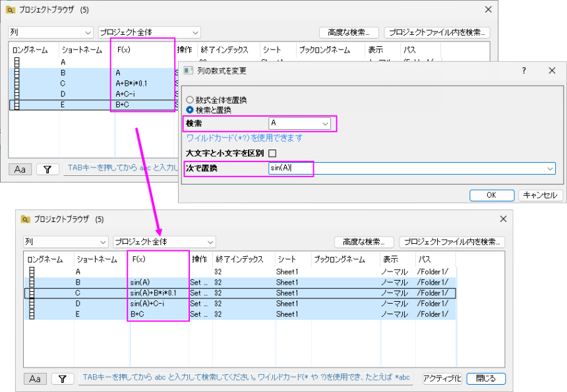
Task: Select the B+C formula cell in lower table
Action: point(159,314)
